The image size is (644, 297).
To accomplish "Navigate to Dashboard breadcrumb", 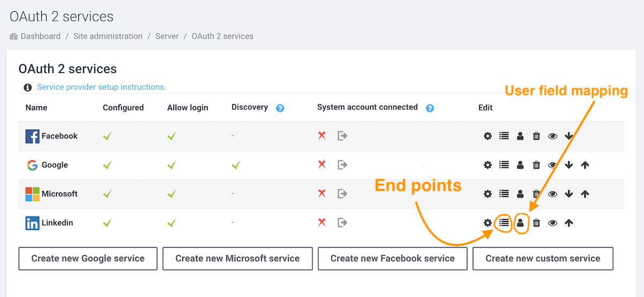I will click(x=40, y=36).
